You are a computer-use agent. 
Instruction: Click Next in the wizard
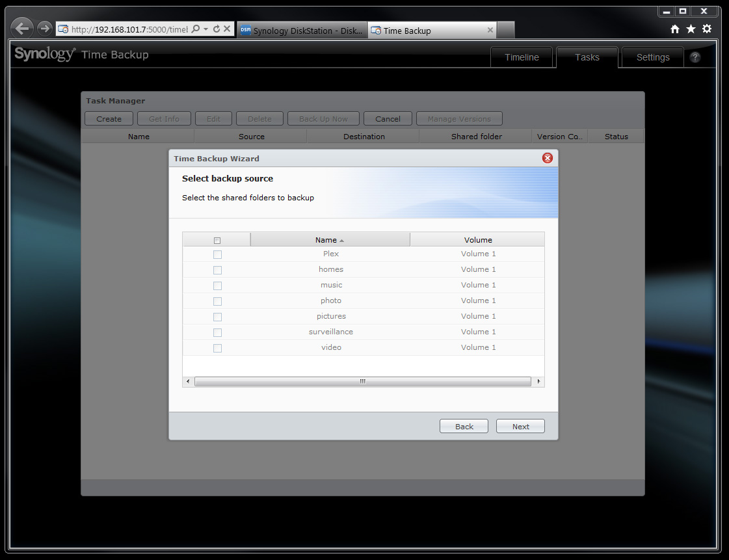pos(520,426)
